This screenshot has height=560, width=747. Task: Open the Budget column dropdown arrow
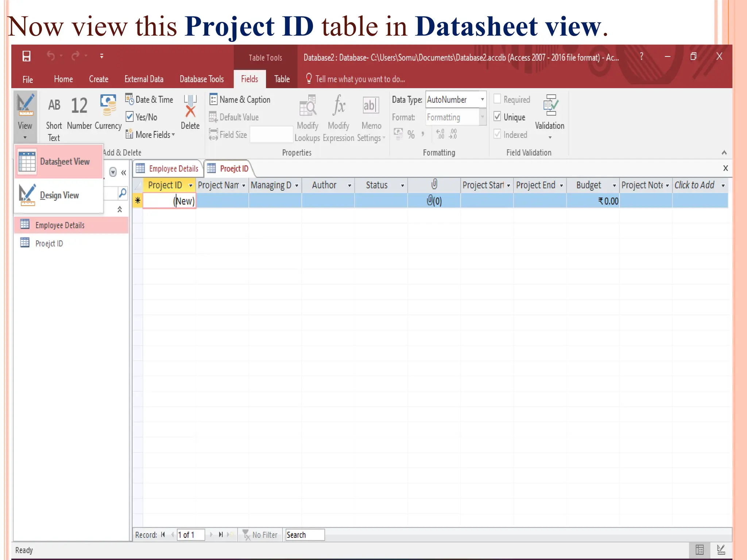[614, 186]
